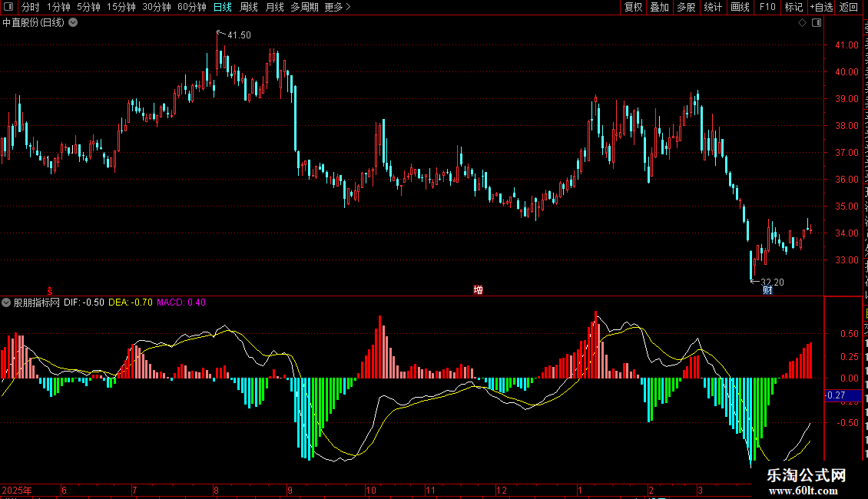Expand dropdown beside 中直股份(日线) title
868x499 pixels.
click(x=73, y=23)
